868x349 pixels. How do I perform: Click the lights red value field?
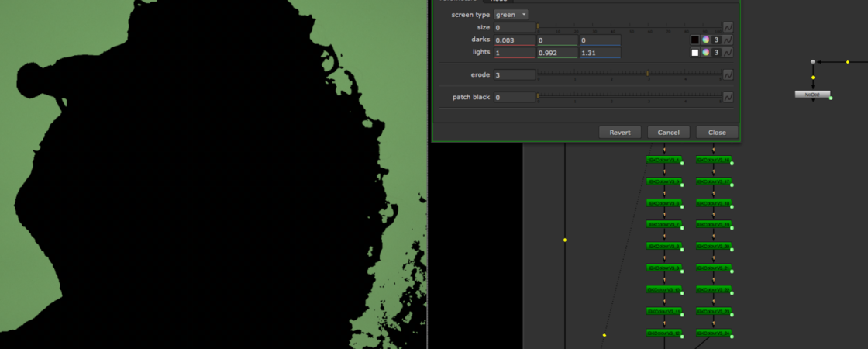515,54
